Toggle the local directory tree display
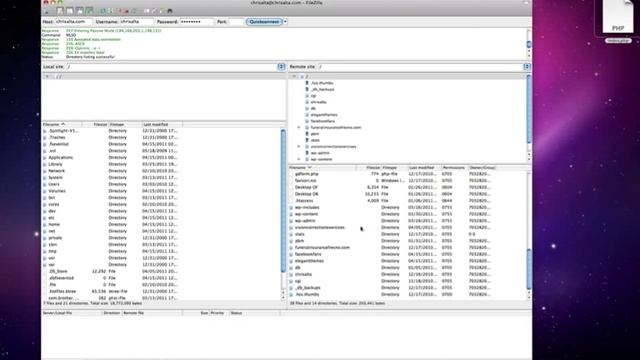This screenshot has width=640, height=360. tap(70, 11)
